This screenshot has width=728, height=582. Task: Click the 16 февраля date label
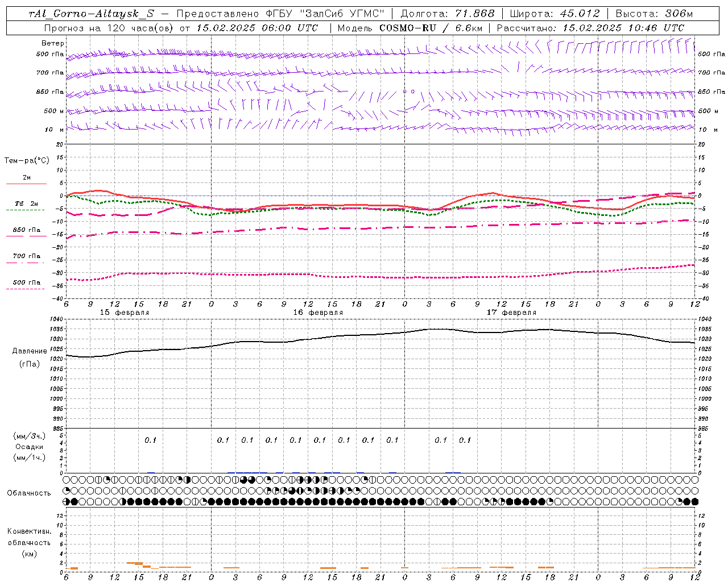tap(318, 313)
